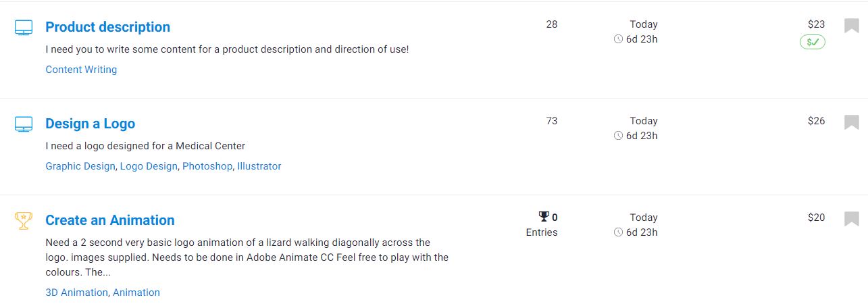Image resolution: width=868 pixels, height=306 pixels.
Task: Select the Illustrator skill tag
Action: coord(259,166)
